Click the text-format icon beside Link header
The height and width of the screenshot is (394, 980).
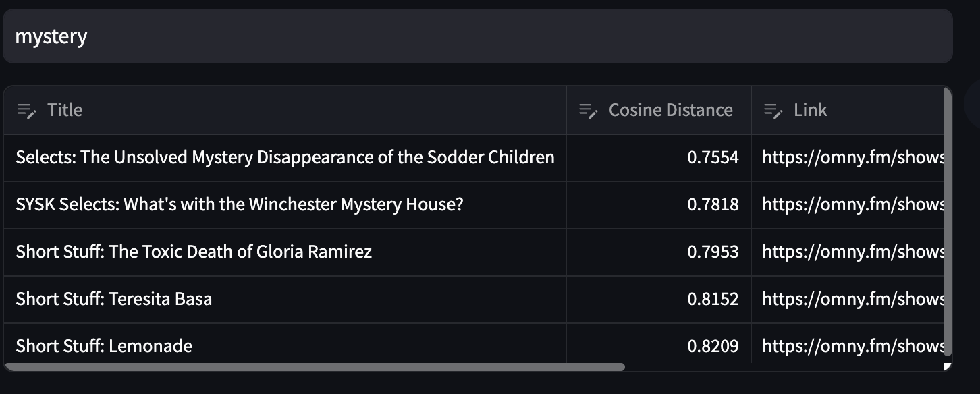coord(772,111)
